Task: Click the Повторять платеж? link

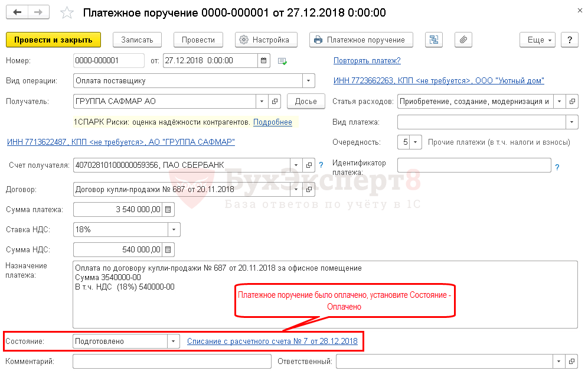Action: point(367,60)
